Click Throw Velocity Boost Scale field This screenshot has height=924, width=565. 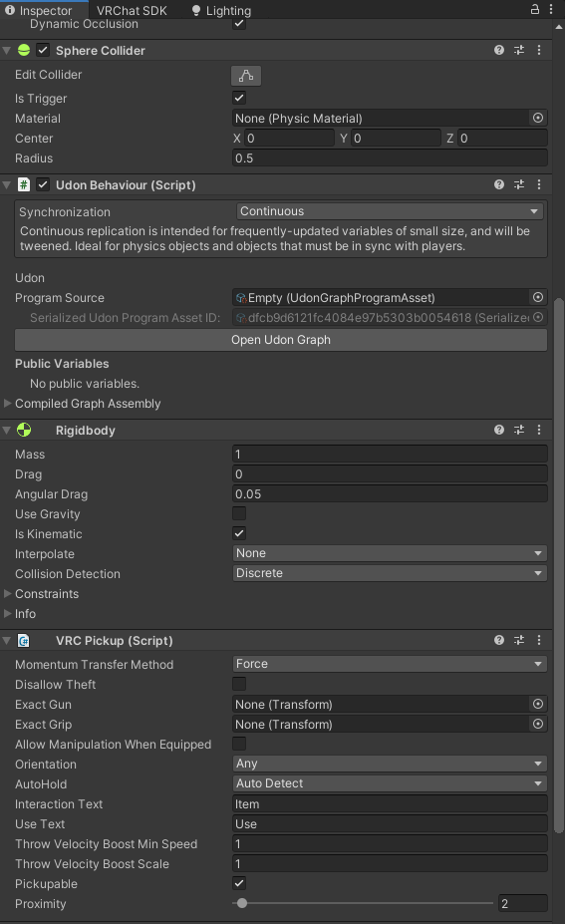(x=390, y=863)
